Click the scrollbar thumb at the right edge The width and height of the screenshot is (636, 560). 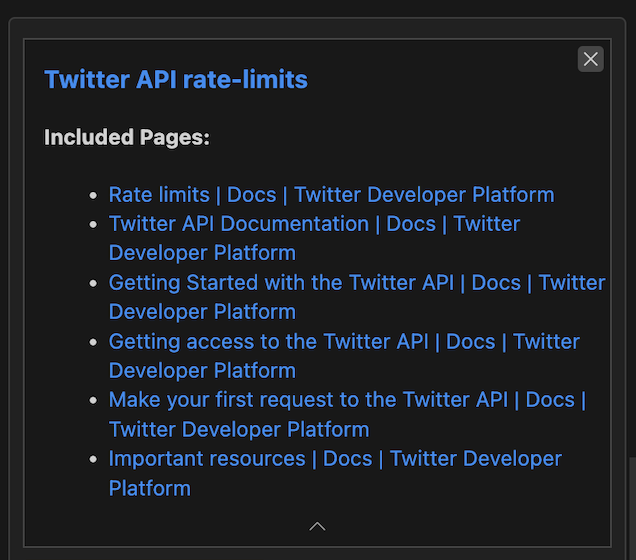[x=633, y=509]
